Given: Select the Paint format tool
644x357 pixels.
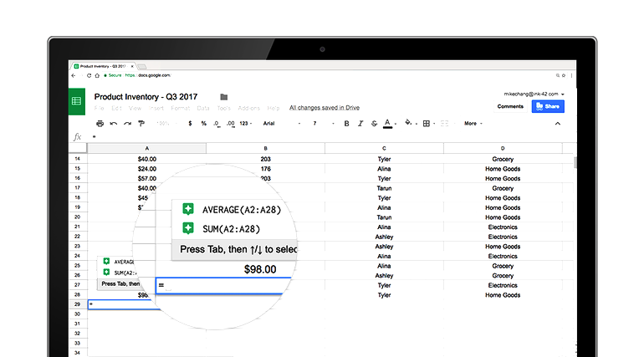Looking at the screenshot, I should 141,123.
